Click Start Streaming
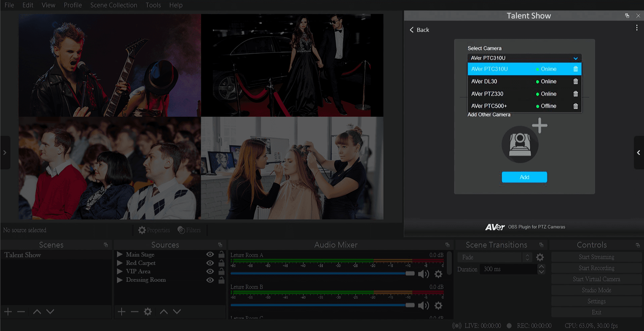644x331 pixels. 596,257
